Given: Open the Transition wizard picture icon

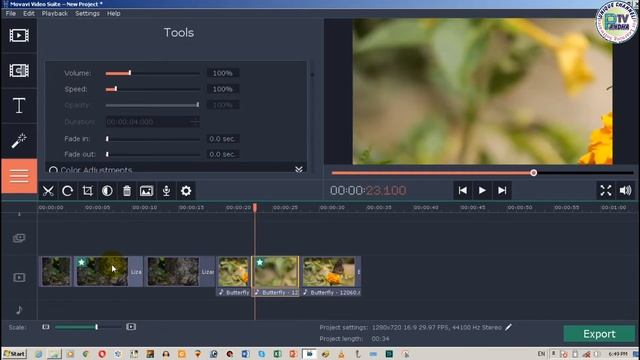Looking at the screenshot, I should [x=147, y=191].
